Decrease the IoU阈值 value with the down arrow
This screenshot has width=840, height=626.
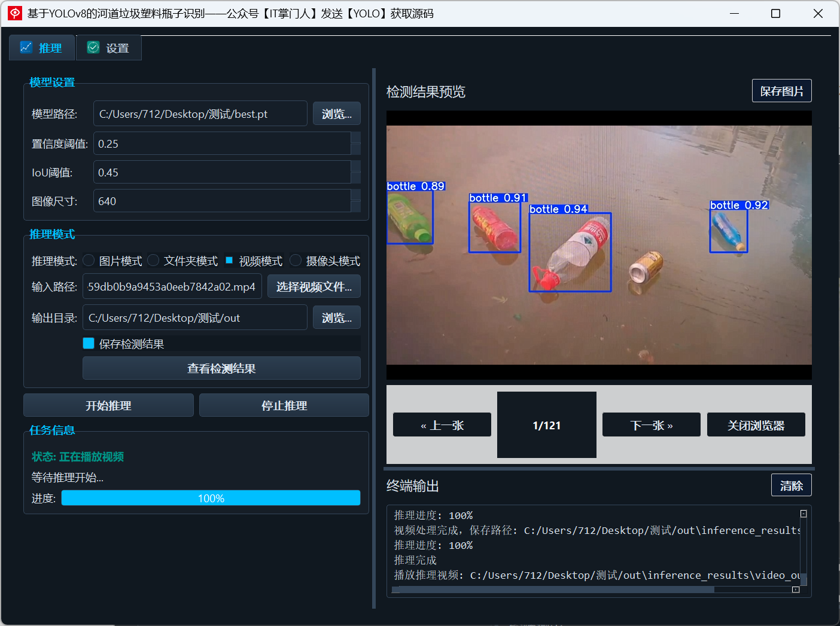click(356, 178)
